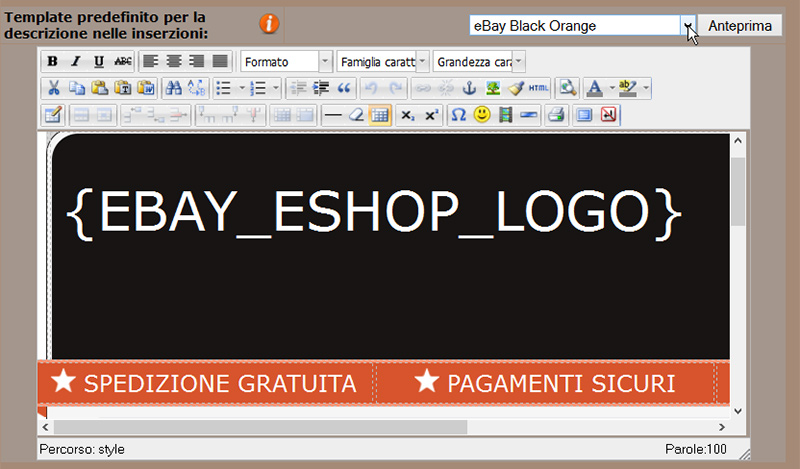
Task: Align text right
Action: (x=197, y=62)
